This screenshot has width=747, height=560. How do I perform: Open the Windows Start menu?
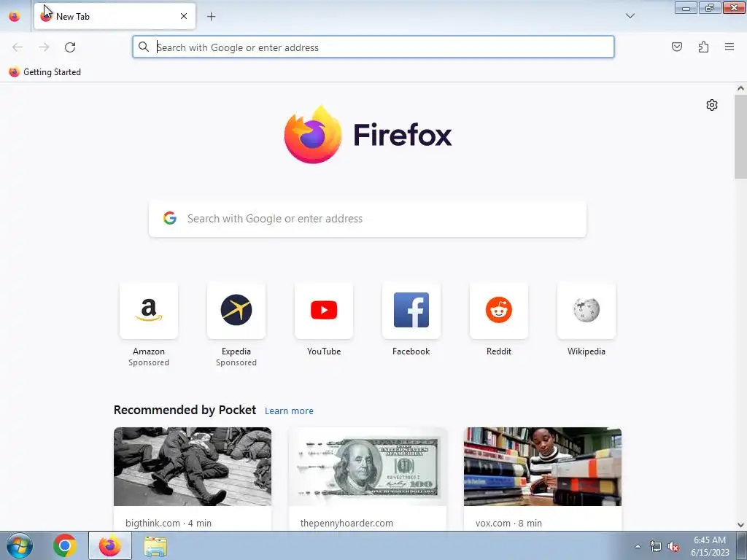pos(20,545)
